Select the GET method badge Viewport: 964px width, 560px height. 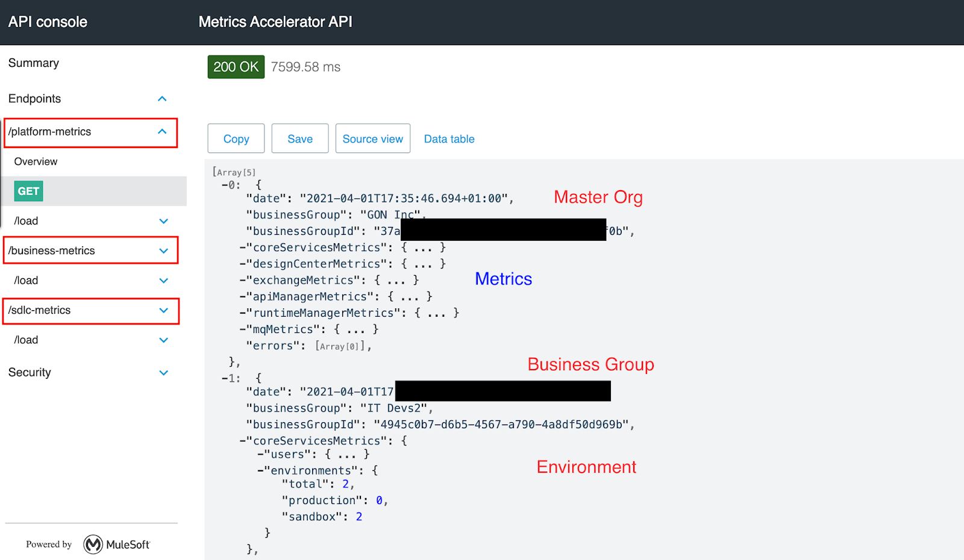click(x=28, y=191)
